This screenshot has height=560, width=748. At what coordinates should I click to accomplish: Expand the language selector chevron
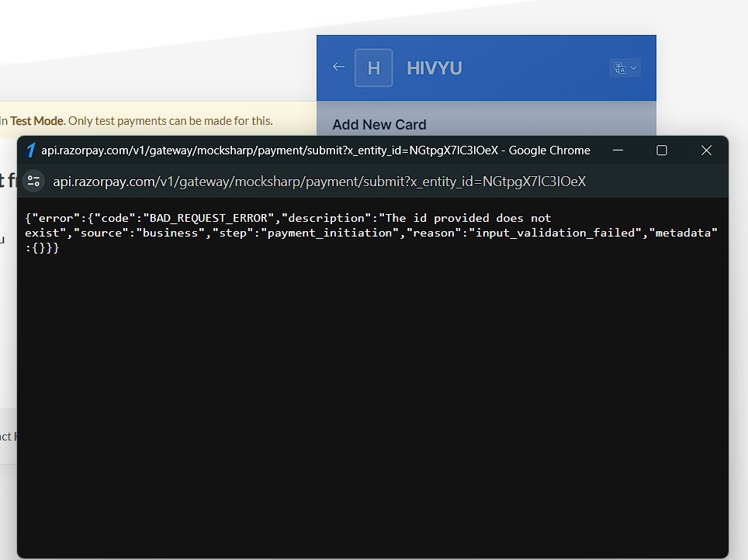pos(633,68)
